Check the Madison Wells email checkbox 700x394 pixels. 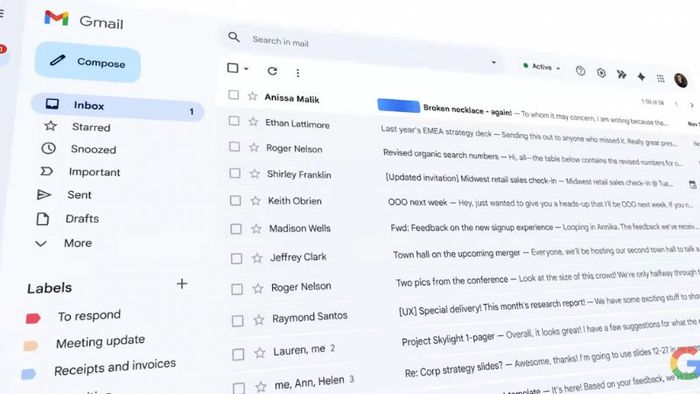(236, 229)
